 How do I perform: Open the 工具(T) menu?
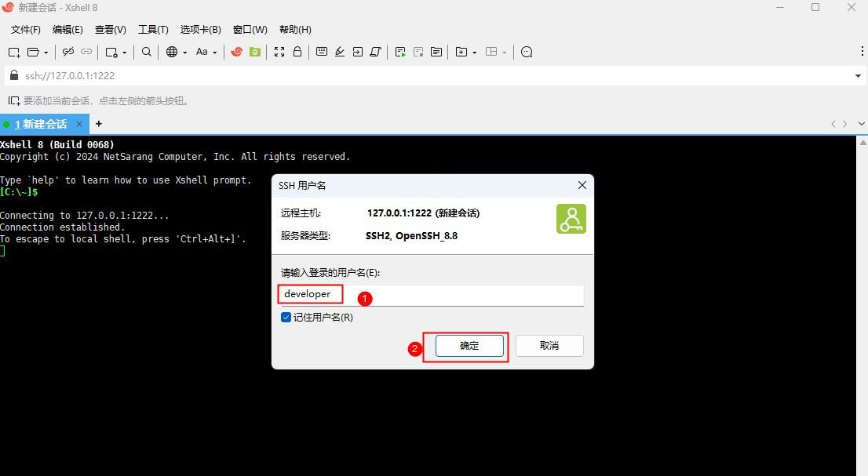click(x=153, y=29)
